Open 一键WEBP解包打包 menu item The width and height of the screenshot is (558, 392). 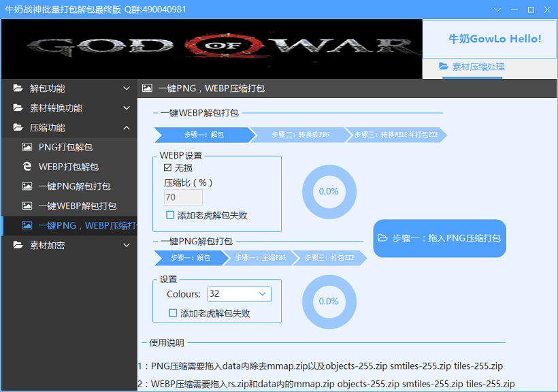point(69,206)
